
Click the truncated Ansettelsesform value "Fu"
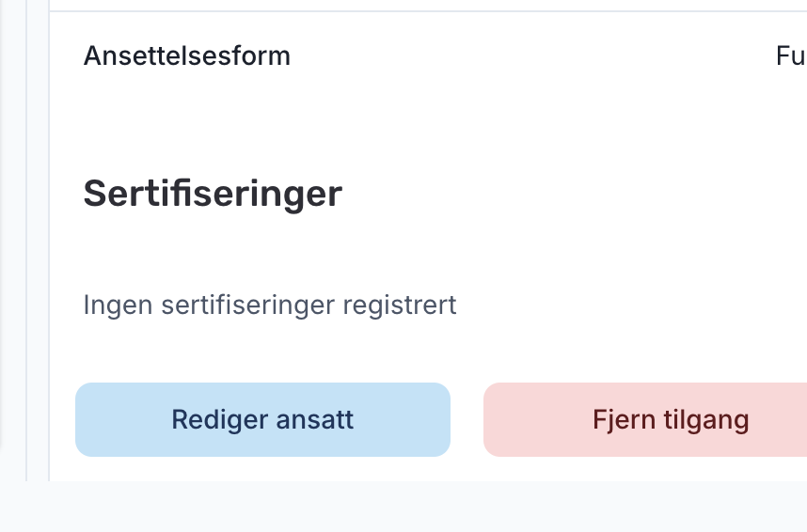click(790, 56)
